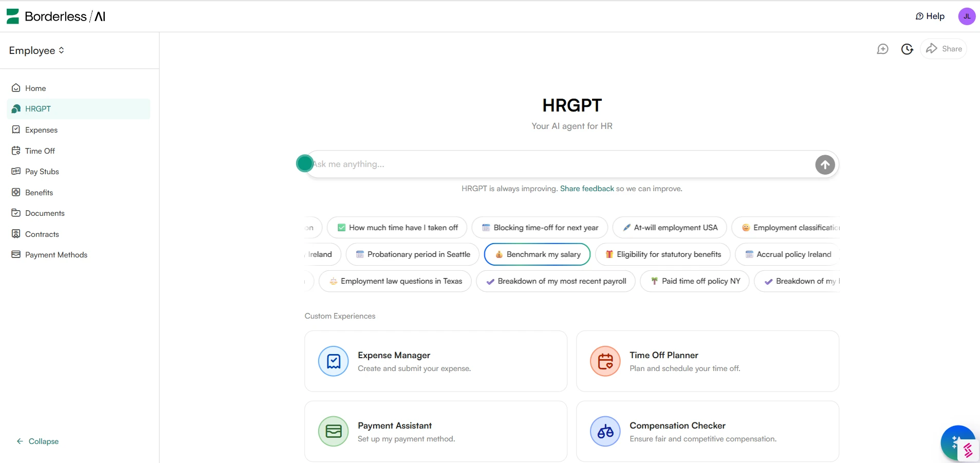Start a new chat icon

(882, 49)
